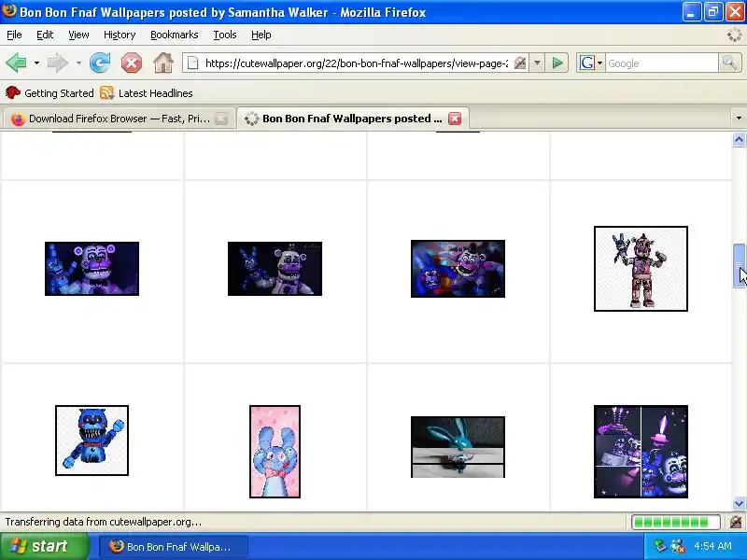Close the Bon Bon Fnaf Wallpapers tab

click(x=455, y=119)
